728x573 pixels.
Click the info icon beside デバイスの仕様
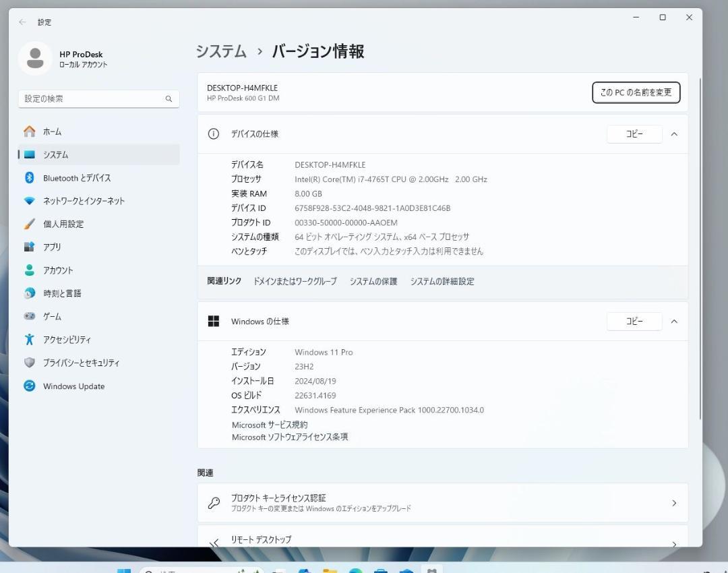pyautogui.click(x=214, y=134)
